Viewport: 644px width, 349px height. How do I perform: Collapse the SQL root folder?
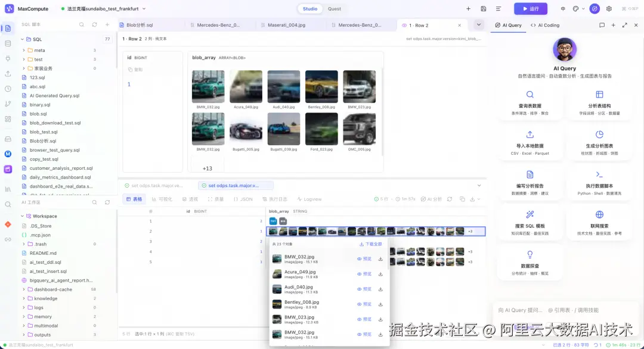[22, 39]
